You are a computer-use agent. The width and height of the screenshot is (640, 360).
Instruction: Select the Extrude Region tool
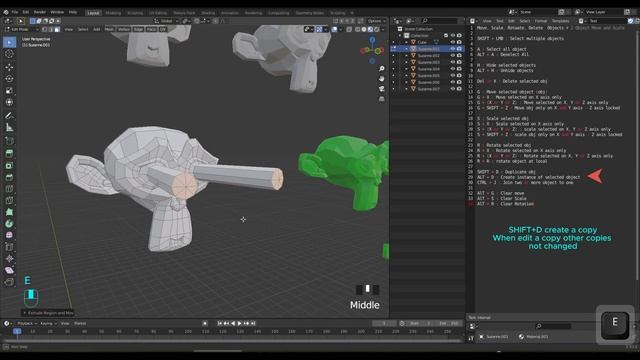(9, 153)
